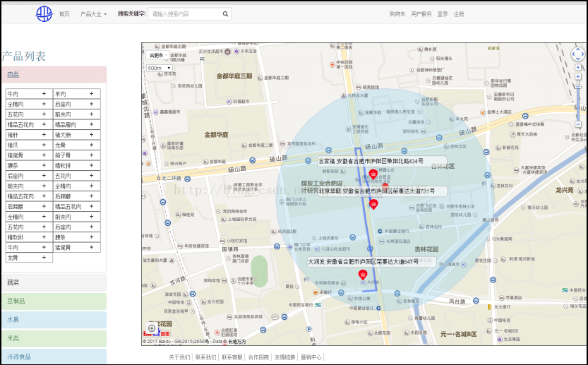The width and height of the screenshot is (588, 365).
Task: Add 羊肉 with its plus icon
Action: [x=91, y=94]
